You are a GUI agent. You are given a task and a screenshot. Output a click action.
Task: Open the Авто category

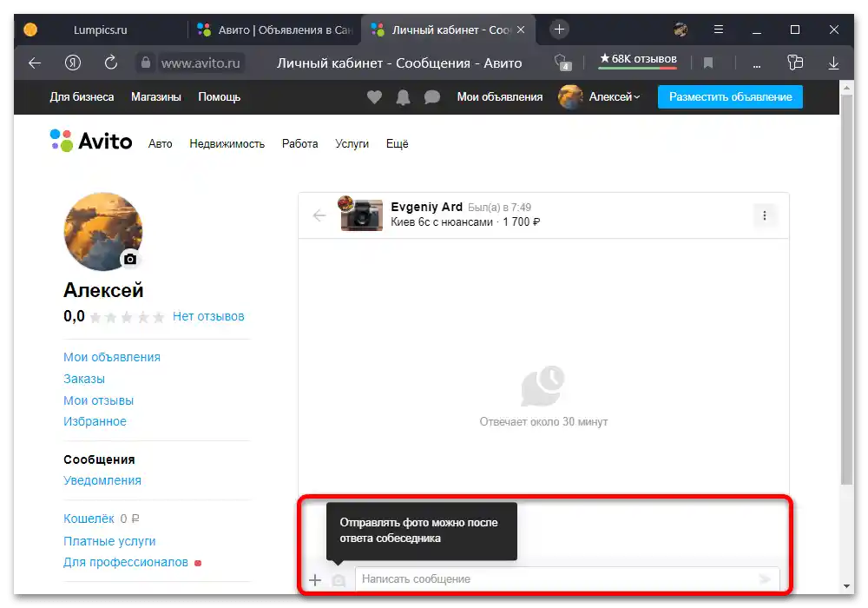pos(160,144)
